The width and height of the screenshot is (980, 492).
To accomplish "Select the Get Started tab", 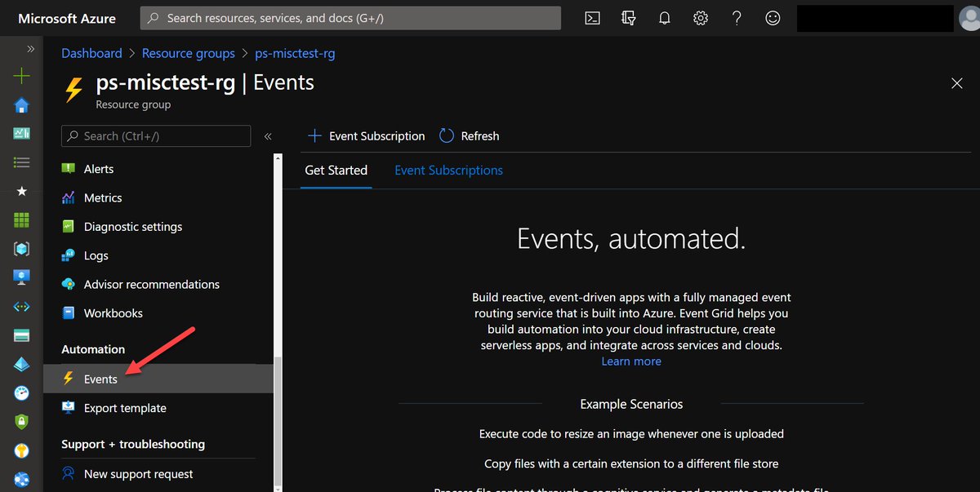I will pos(336,171).
